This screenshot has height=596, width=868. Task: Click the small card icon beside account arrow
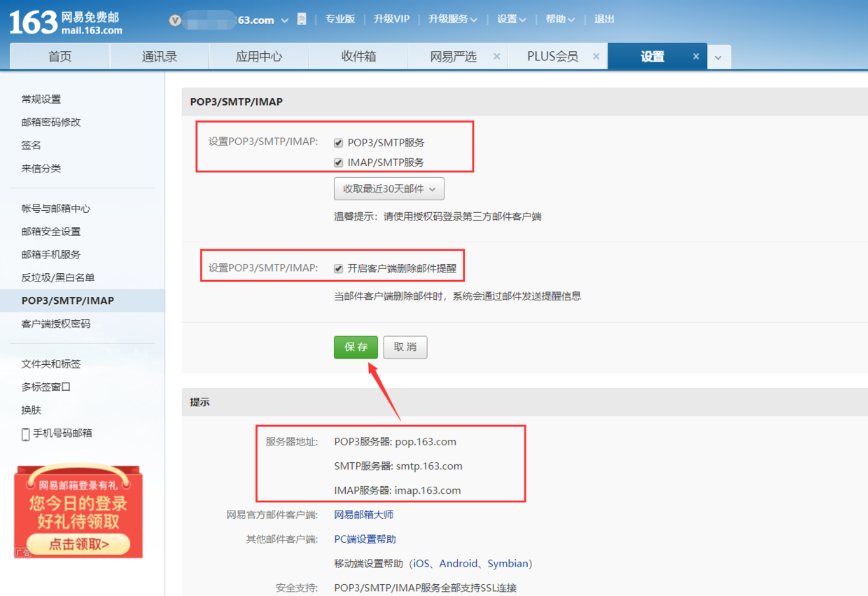click(302, 20)
